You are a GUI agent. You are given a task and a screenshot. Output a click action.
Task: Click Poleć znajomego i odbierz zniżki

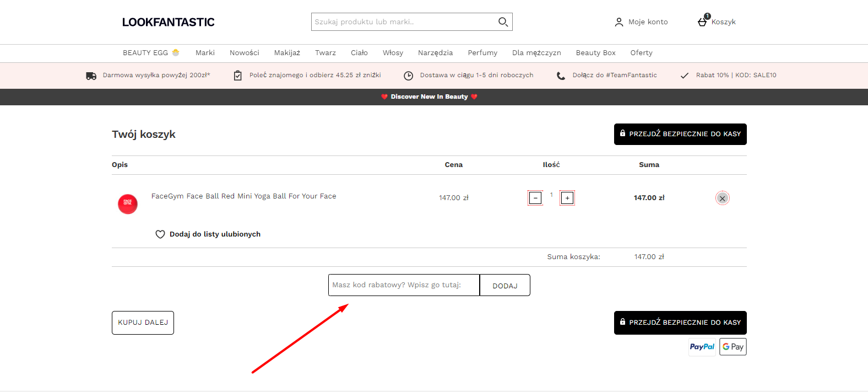315,76
